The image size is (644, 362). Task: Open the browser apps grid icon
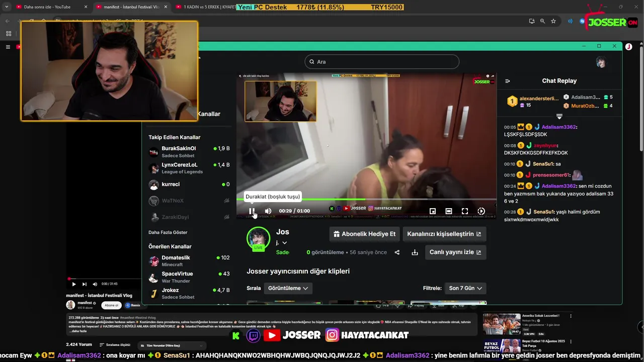pos(9,34)
